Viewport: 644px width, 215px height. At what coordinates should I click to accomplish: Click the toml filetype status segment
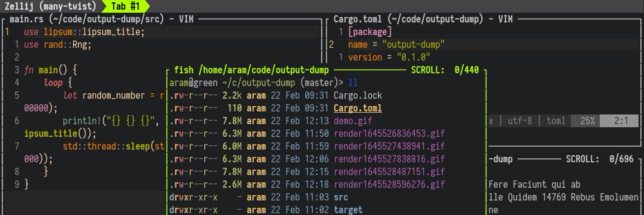556,121
